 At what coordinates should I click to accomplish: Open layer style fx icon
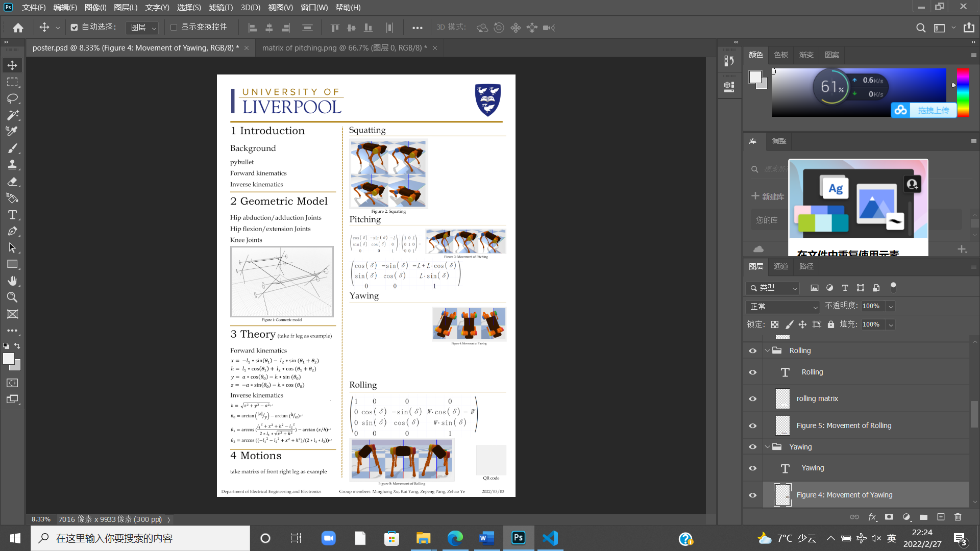(x=872, y=517)
